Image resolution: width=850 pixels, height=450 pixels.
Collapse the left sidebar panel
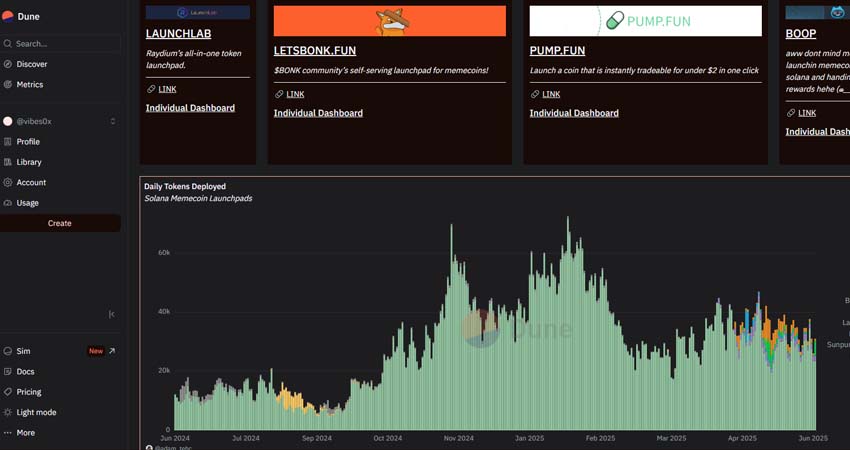click(111, 314)
